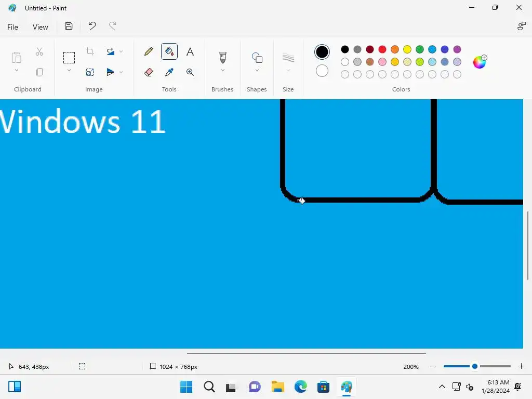The width and height of the screenshot is (532, 399).
Task: Click the Paste clipboard icon
Action: [16, 57]
